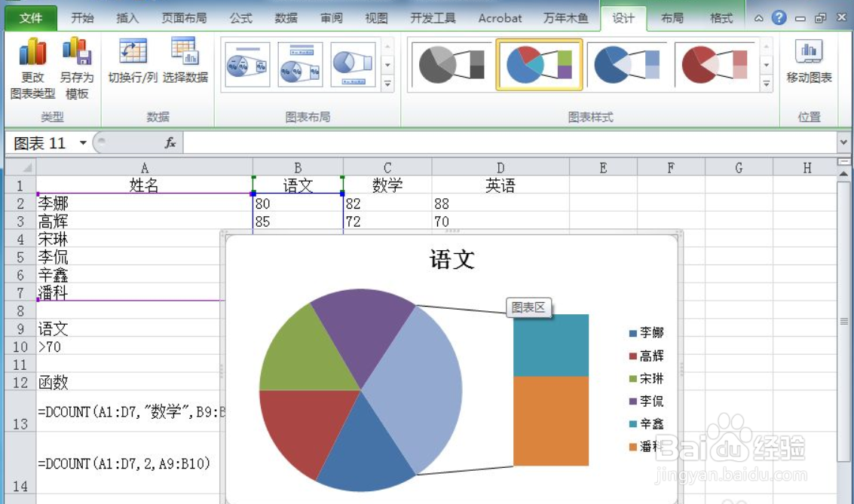Select the blue pie chart style swatch

[626, 64]
